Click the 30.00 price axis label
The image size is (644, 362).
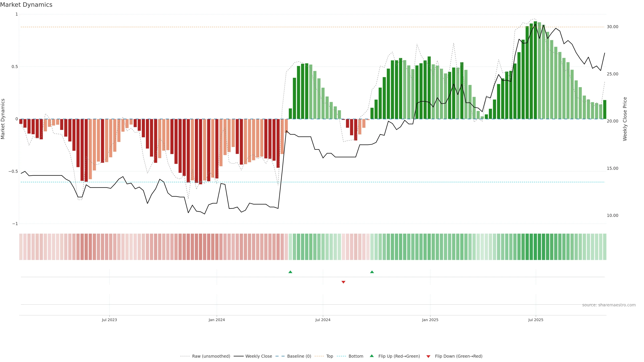click(612, 27)
